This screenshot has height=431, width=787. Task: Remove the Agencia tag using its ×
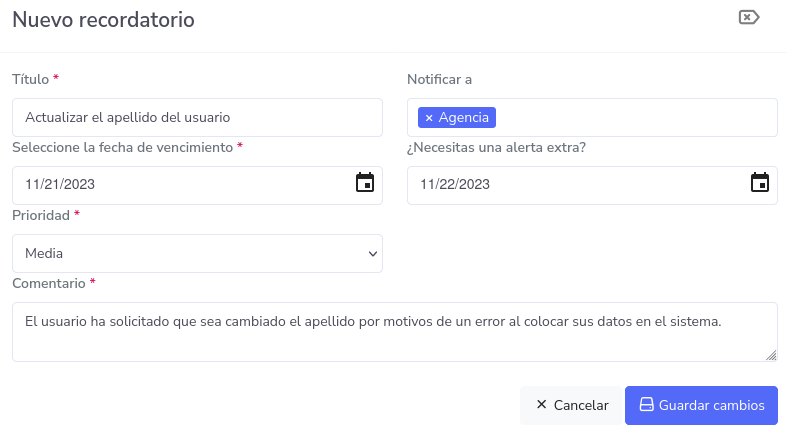point(429,118)
